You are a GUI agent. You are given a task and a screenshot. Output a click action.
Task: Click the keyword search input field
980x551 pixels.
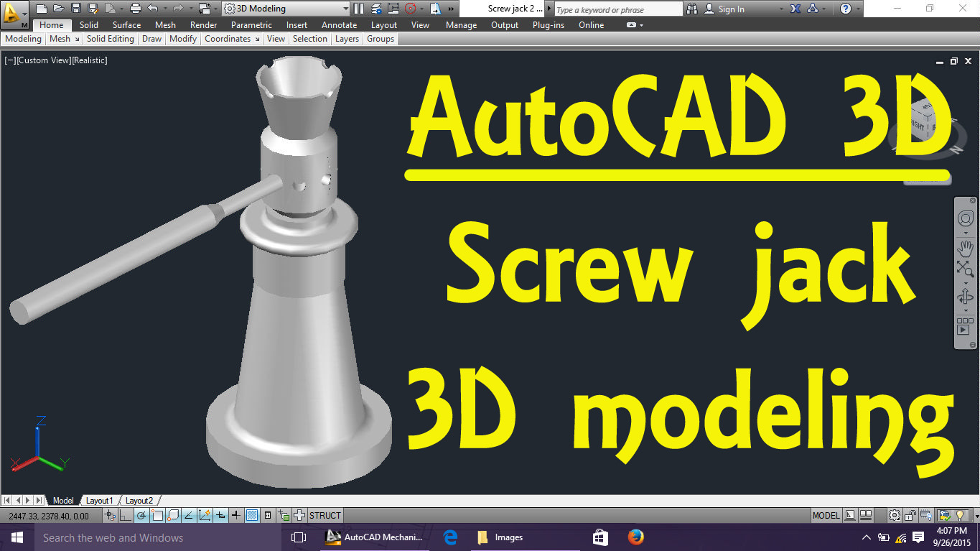coord(619,9)
